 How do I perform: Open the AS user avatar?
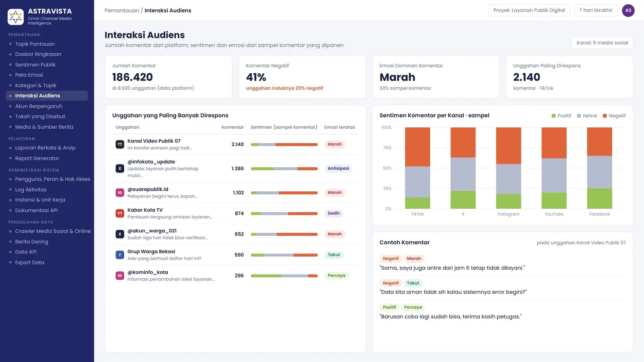coord(628,10)
